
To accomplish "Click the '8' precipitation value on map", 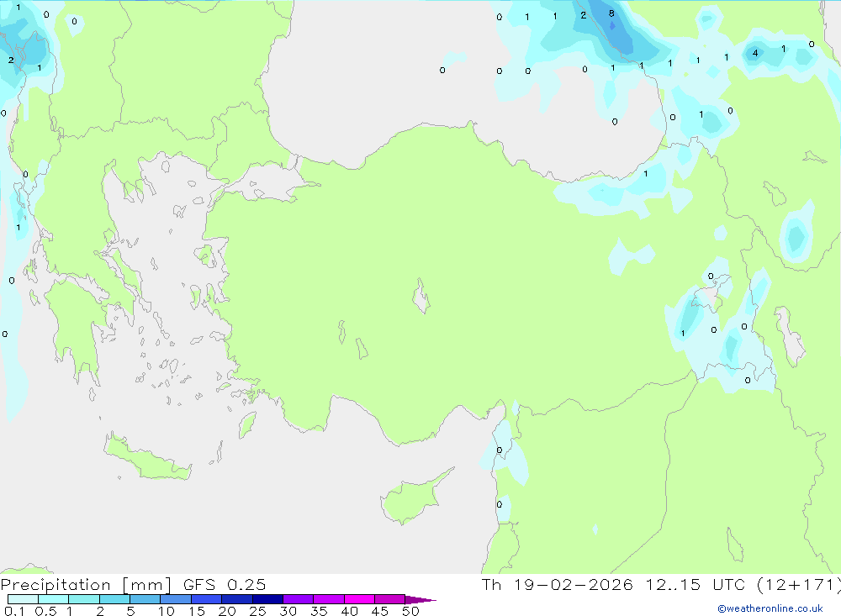I will tap(611, 13).
